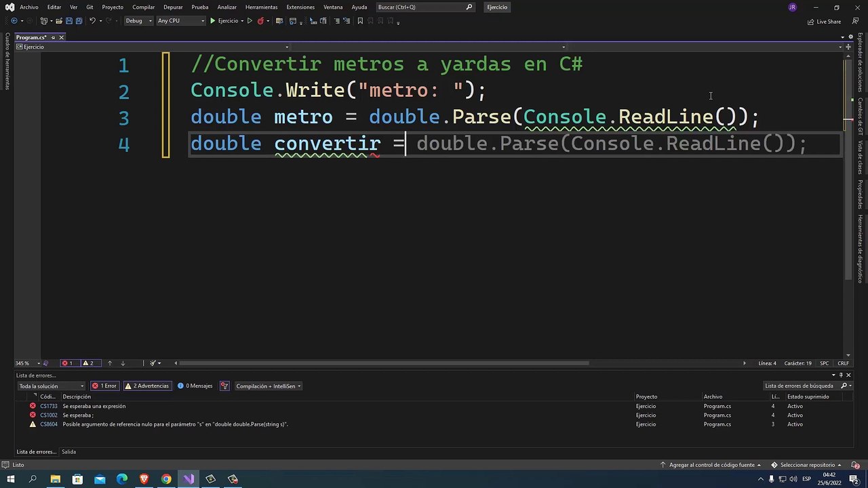Go to next issue with down arrow

123,363
